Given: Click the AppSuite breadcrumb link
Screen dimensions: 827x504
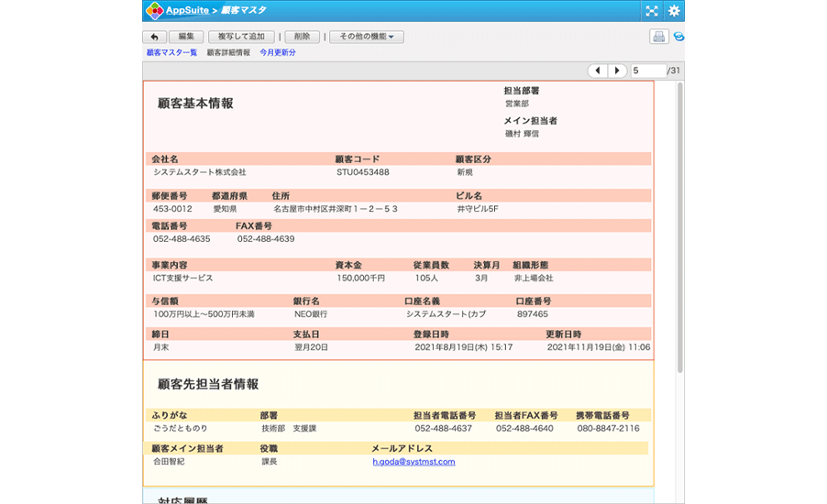Looking at the screenshot, I should coord(186,11).
